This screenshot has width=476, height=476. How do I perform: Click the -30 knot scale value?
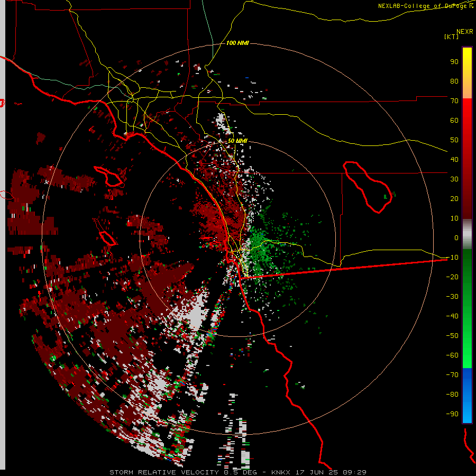coord(452,297)
